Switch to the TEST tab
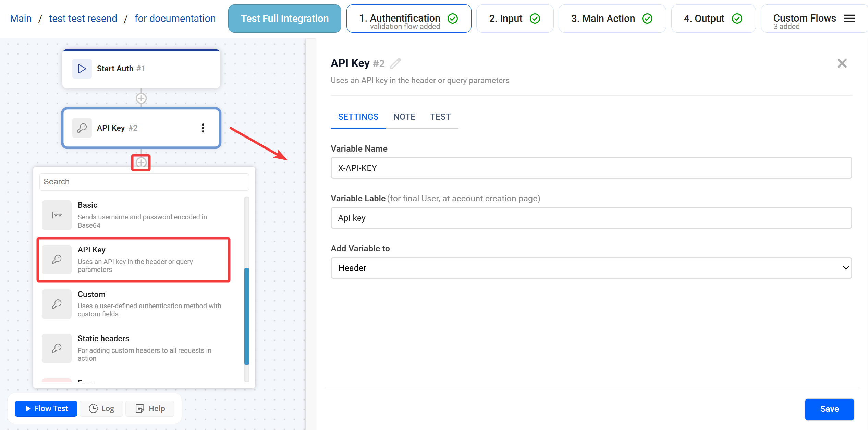This screenshot has width=868, height=430. [440, 117]
